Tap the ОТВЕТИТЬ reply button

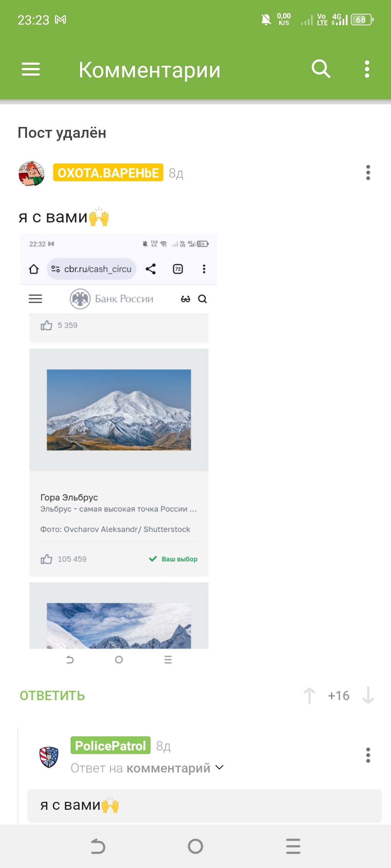[52, 695]
